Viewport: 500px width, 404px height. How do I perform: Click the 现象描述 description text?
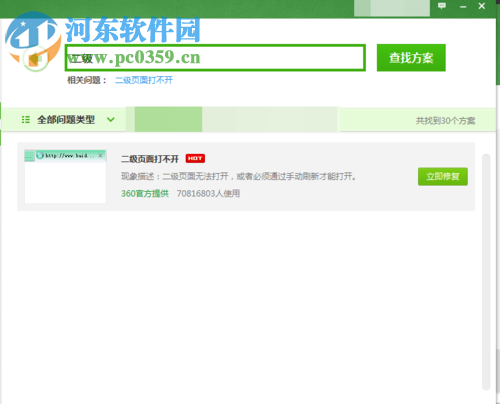(x=238, y=176)
